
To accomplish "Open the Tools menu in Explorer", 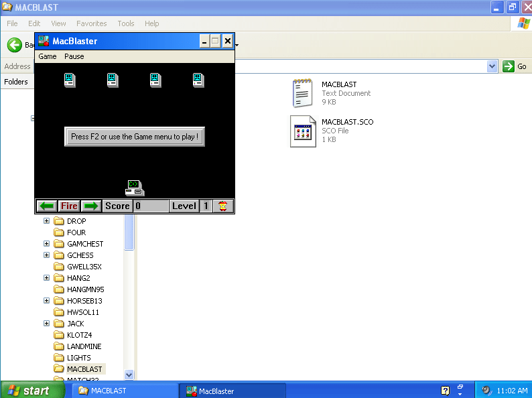I will coord(126,23).
